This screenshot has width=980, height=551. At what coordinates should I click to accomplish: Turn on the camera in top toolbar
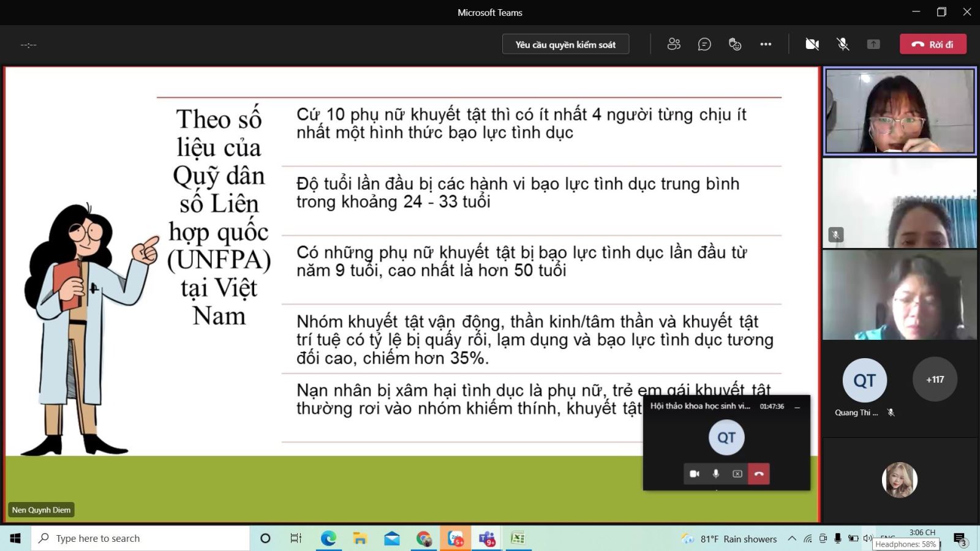[x=812, y=44]
